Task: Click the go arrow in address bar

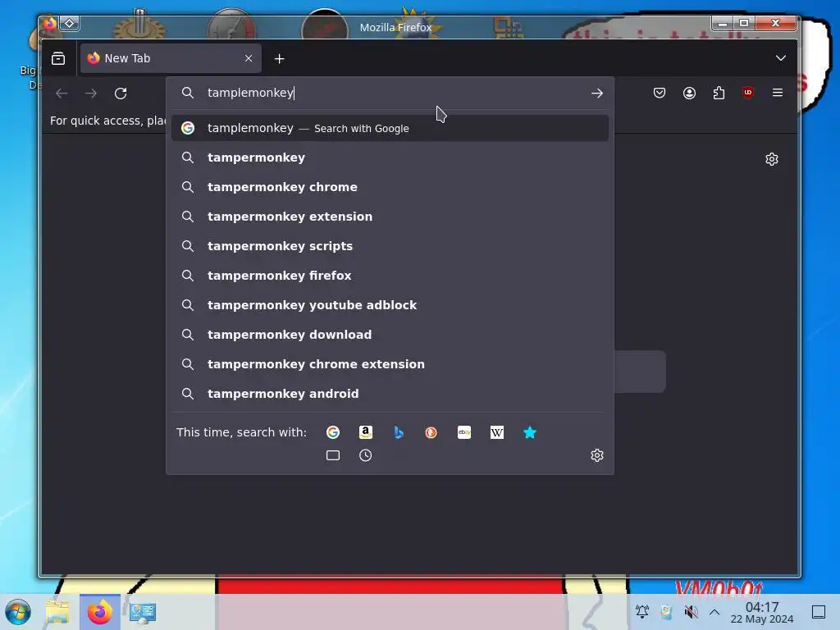Action: (597, 94)
